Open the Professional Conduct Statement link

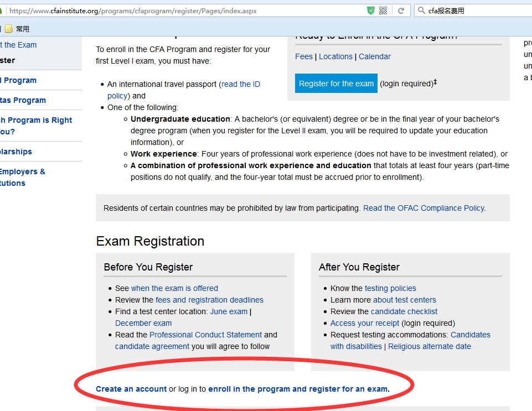(205, 335)
